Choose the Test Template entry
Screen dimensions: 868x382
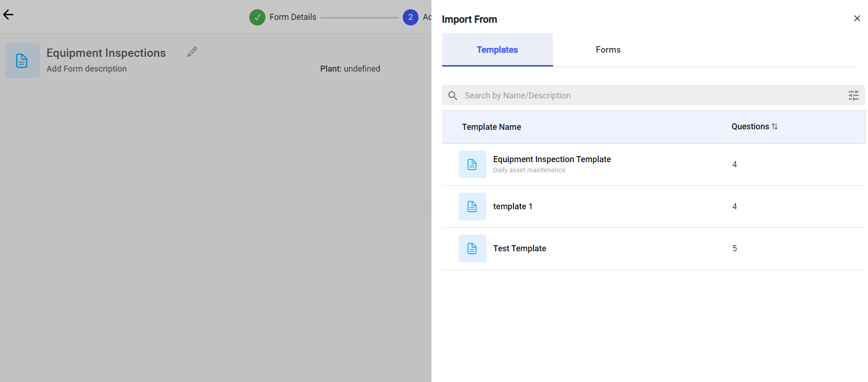pos(519,249)
